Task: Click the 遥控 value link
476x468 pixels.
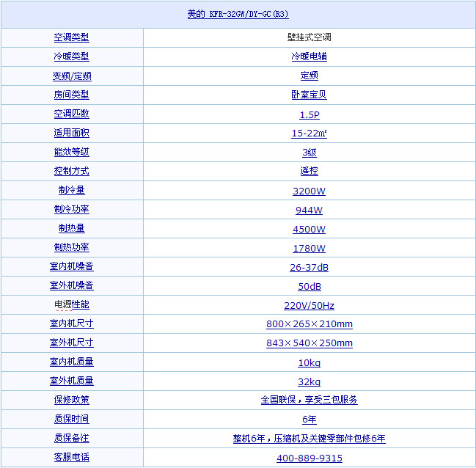Action: 309,171
